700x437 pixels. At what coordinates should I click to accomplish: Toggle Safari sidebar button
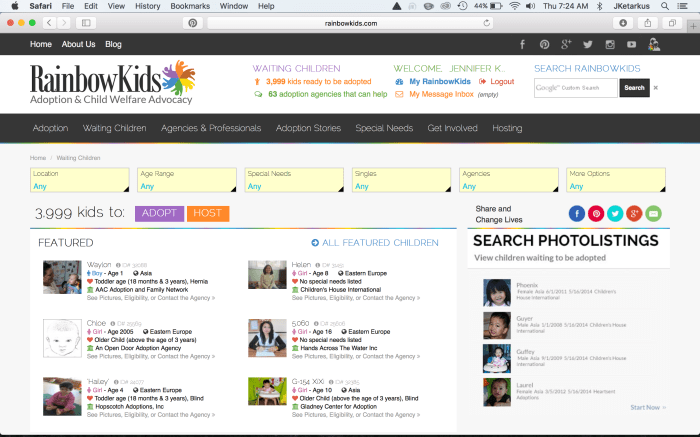point(86,23)
